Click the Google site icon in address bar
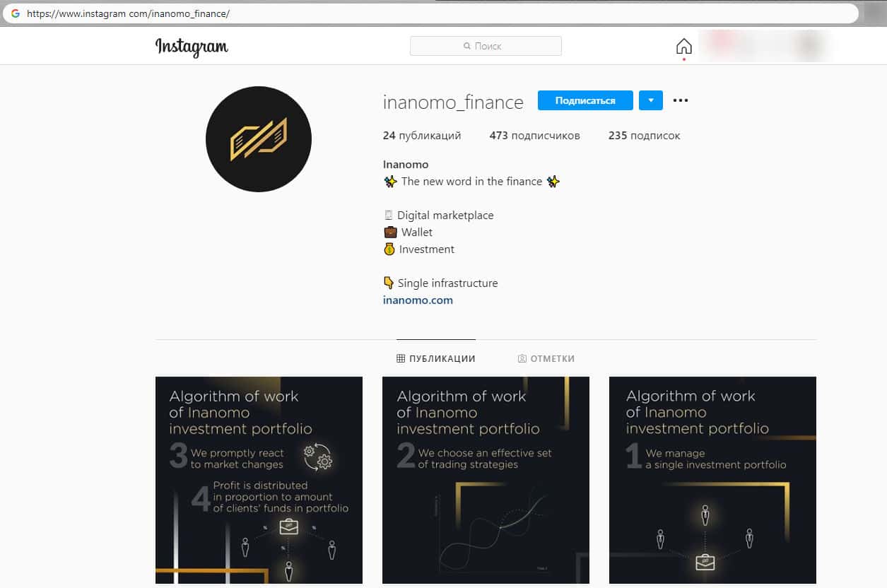Image resolution: width=887 pixels, height=588 pixels. 16,13
